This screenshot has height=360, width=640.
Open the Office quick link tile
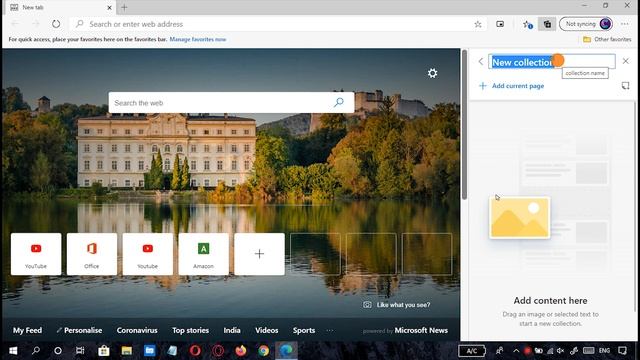coord(92,254)
